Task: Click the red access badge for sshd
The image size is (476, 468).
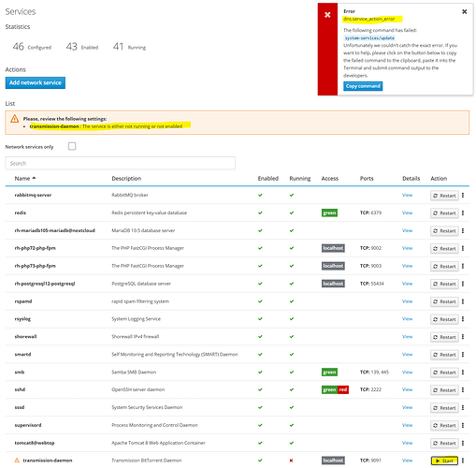Action: [343, 389]
